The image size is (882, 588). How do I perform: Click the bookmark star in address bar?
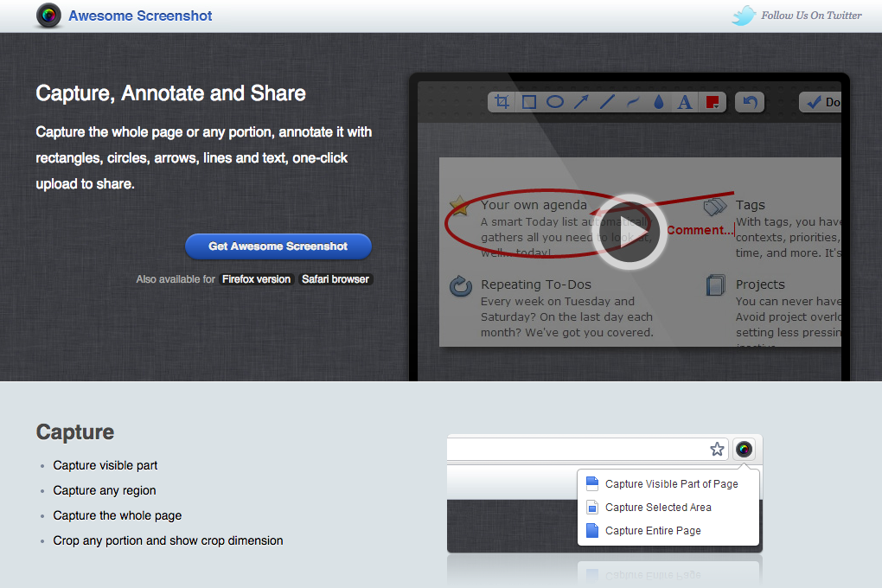click(717, 449)
